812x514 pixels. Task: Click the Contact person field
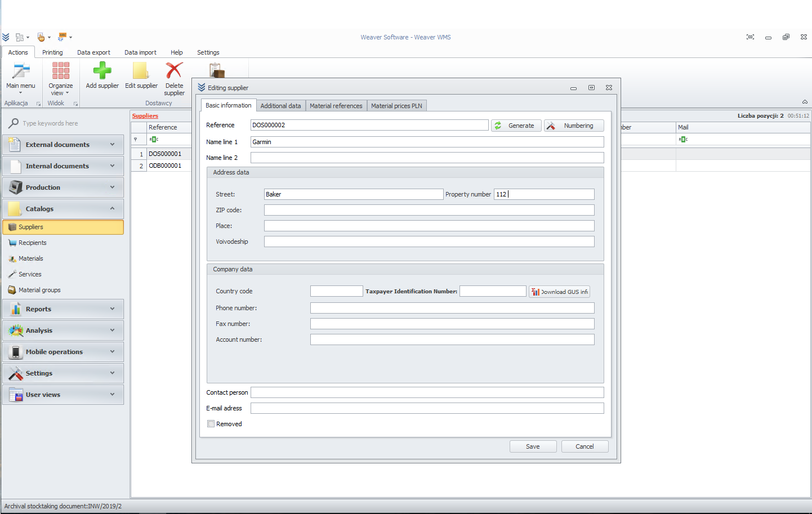(427, 392)
